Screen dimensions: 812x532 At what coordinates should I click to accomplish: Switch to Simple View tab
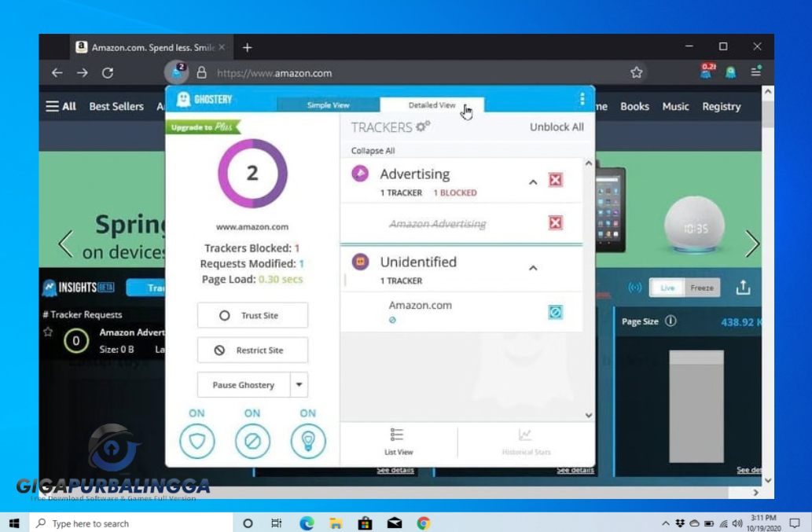tap(328, 105)
